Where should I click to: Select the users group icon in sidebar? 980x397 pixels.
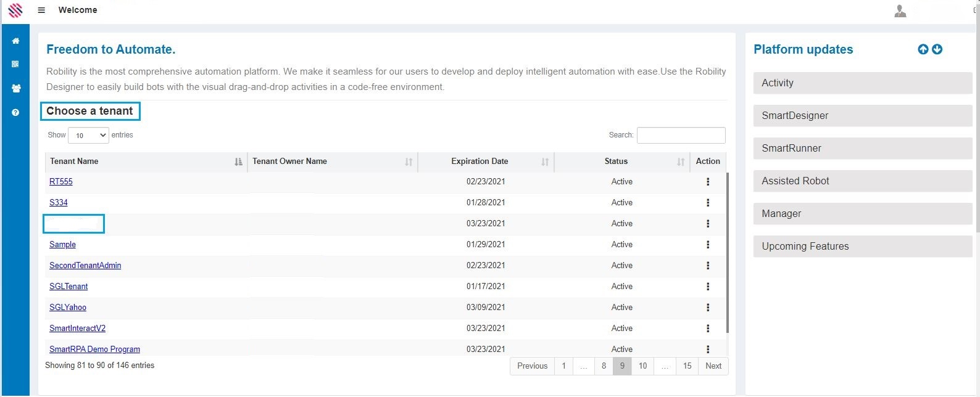15,88
